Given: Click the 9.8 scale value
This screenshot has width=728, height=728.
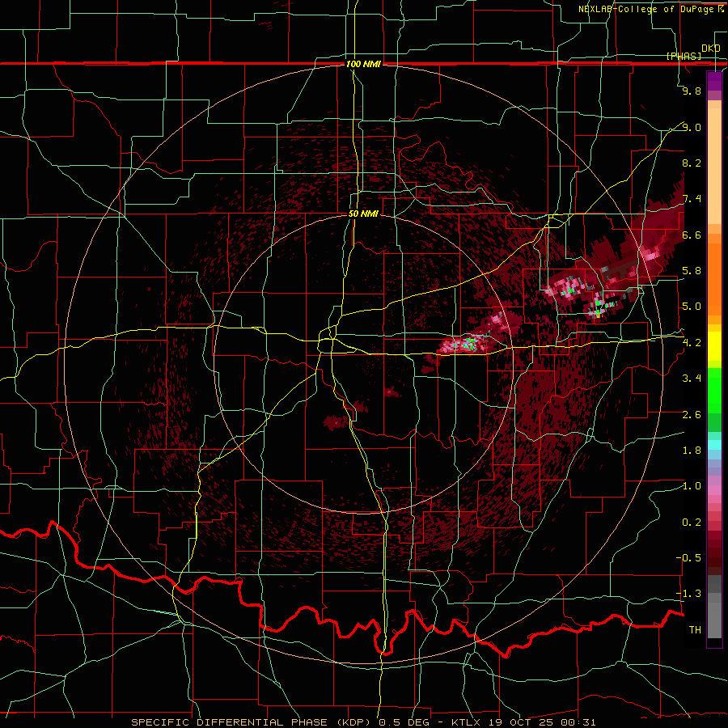Looking at the screenshot, I should [x=692, y=91].
